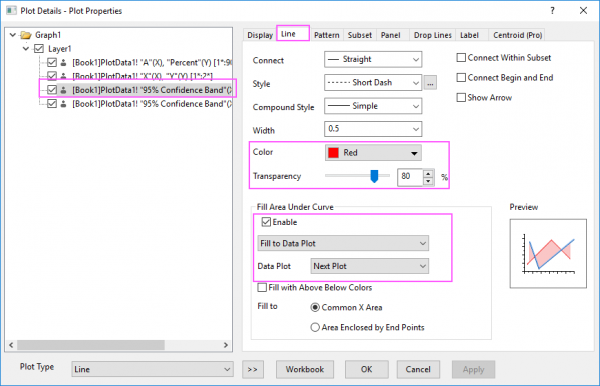Decrease transparency with the spinner down arrow
This screenshot has height=386, width=600.
pyautogui.click(x=429, y=181)
